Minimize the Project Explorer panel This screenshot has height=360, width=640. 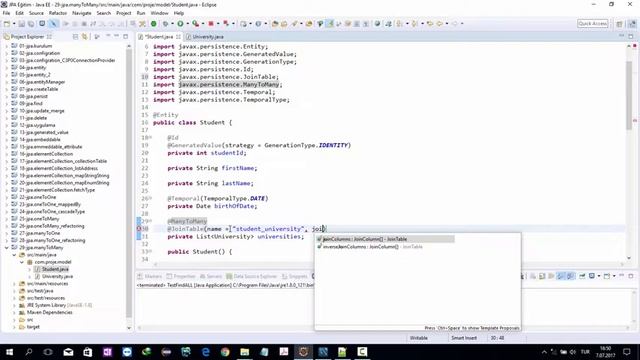point(117,36)
